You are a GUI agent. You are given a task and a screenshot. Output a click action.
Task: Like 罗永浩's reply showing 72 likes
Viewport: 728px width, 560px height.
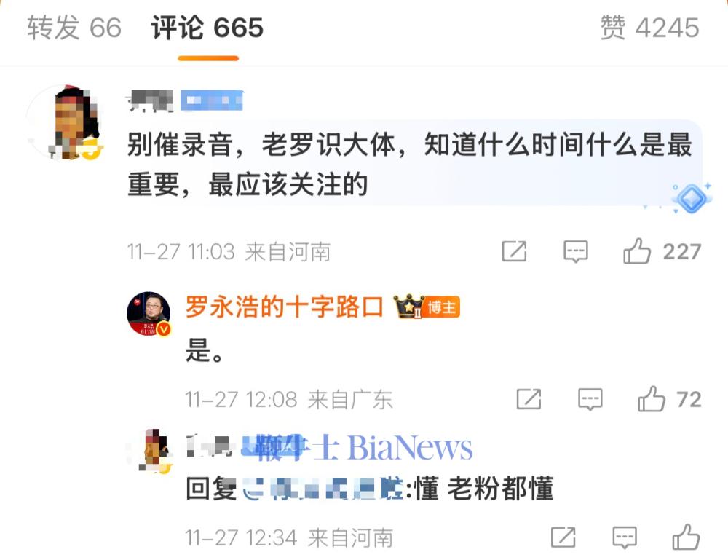coord(652,399)
